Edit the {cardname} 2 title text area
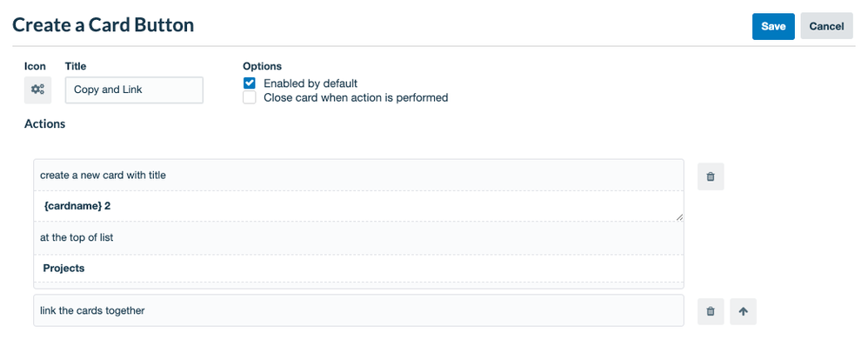 tap(358, 206)
